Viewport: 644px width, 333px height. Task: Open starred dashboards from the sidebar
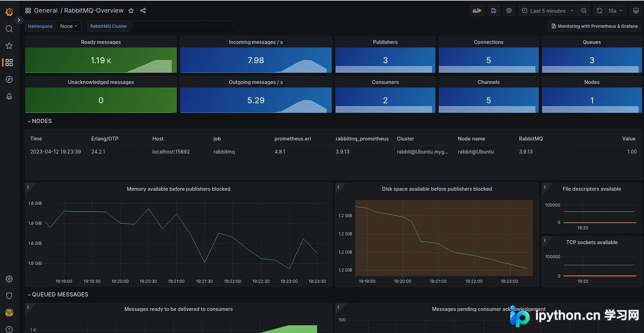click(9, 46)
